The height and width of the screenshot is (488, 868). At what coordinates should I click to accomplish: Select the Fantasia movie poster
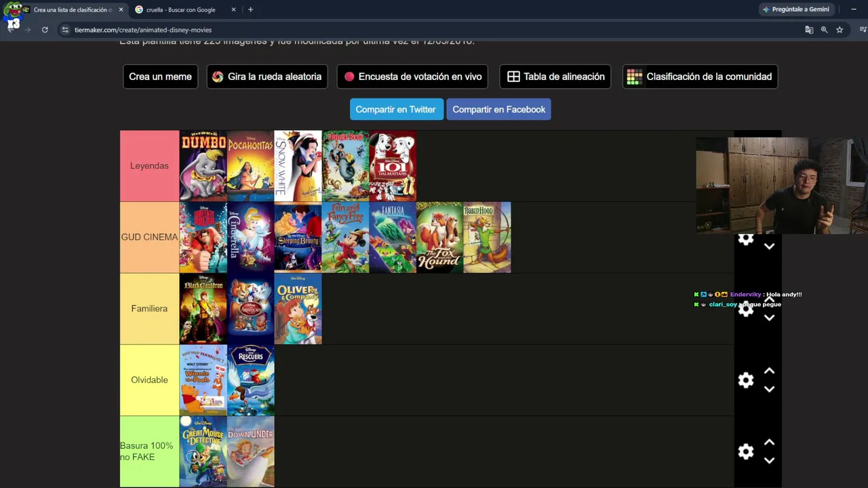393,237
